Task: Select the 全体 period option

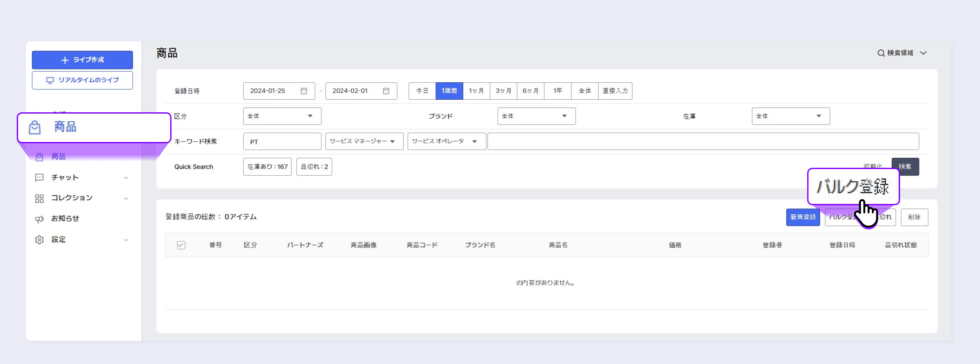Action: pyautogui.click(x=584, y=91)
